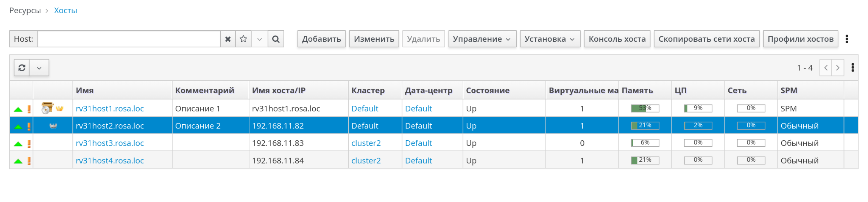Click the 53% memory usage bar
Viewport: 868px width, 202px height.
(645, 108)
